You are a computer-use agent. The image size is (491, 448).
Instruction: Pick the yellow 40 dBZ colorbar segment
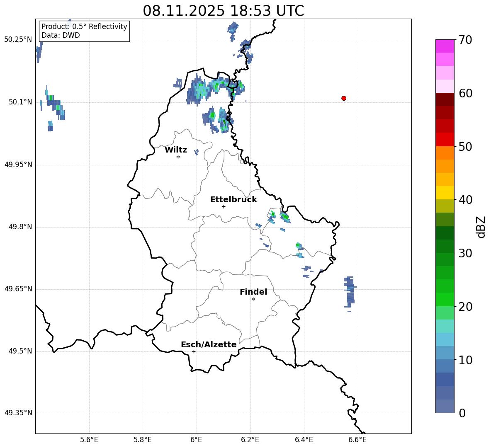click(445, 193)
